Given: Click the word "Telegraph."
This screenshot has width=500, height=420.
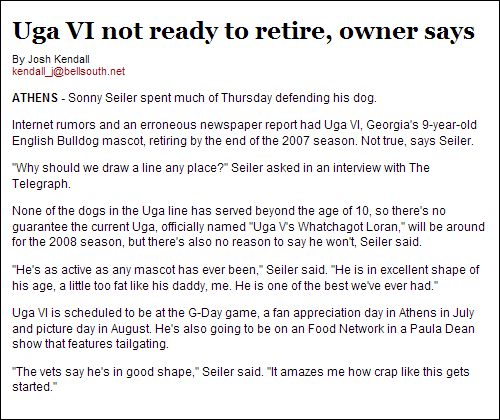Looking at the screenshot, I should [41, 184].
